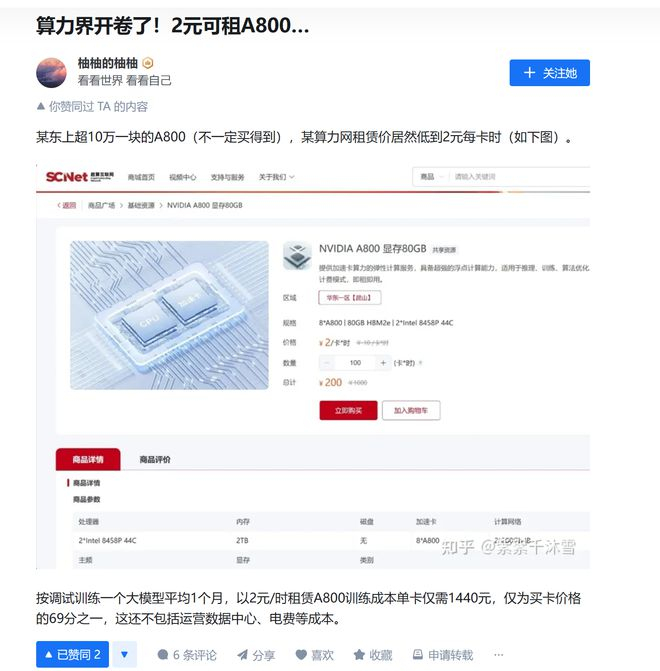660x671 pixels.
Task: Open the 6 条评论 comments icon
Action: pyautogui.click(x=163, y=654)
